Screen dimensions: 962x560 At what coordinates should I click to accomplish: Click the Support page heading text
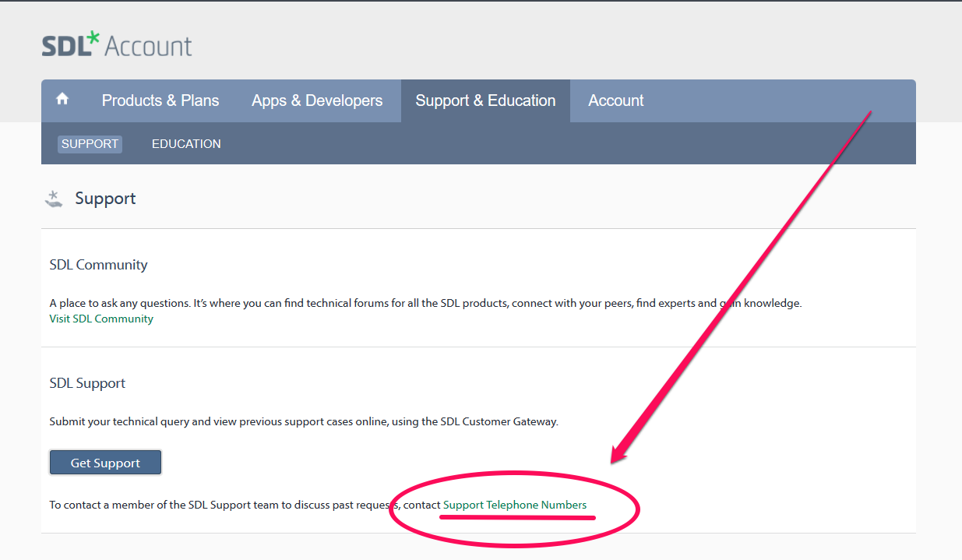105,199
